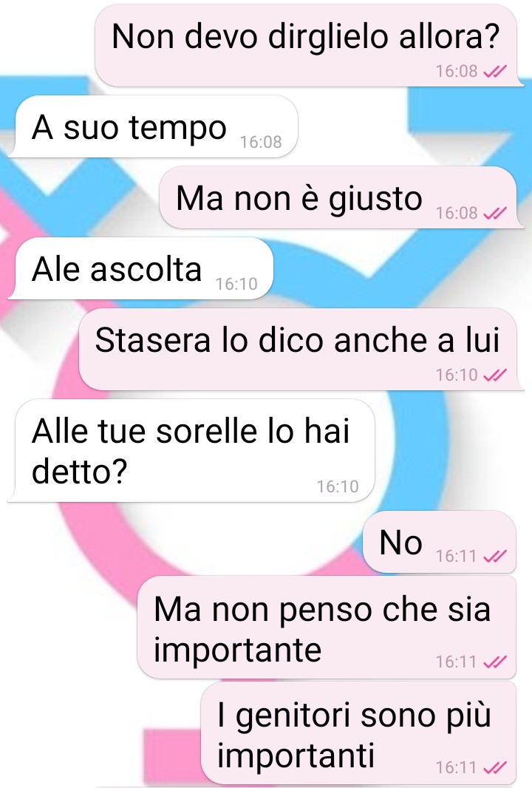Tap the double checkmarks on "Stasera lo dico anche a lui"
The image size is (532, 788).
[x=495, y=376]
